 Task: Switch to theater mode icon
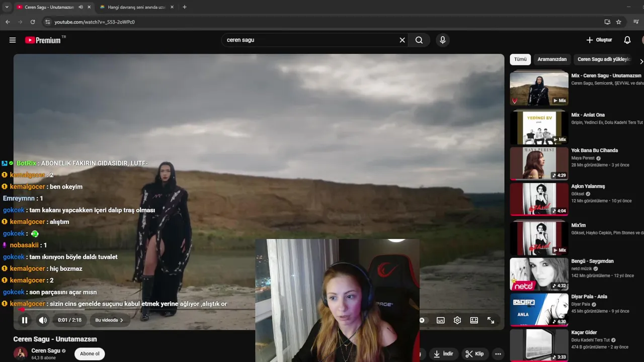click(x=474, y=320)
